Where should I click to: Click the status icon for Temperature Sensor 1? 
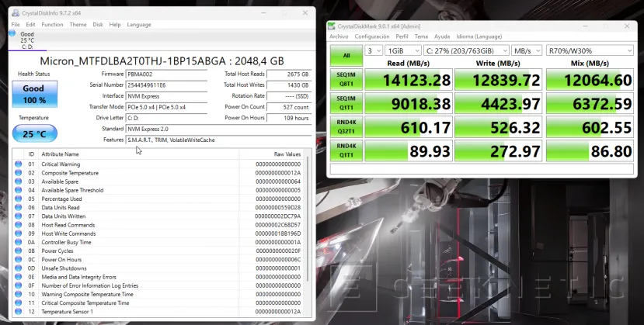coord(18,312)
